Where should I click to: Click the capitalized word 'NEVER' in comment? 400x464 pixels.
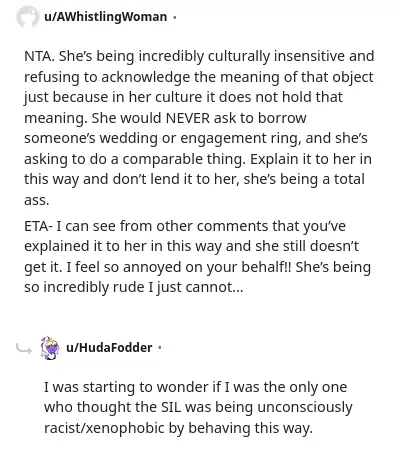tap(188, 118)
